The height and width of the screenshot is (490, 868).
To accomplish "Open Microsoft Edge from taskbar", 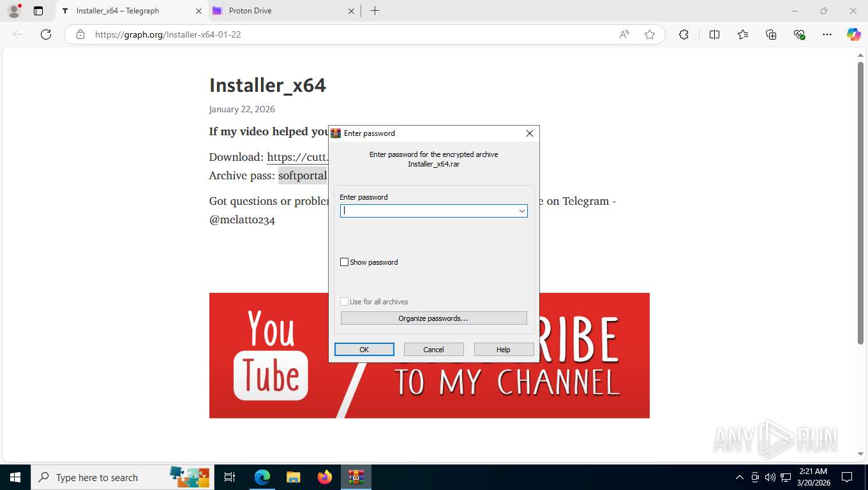I will point(262,477).
